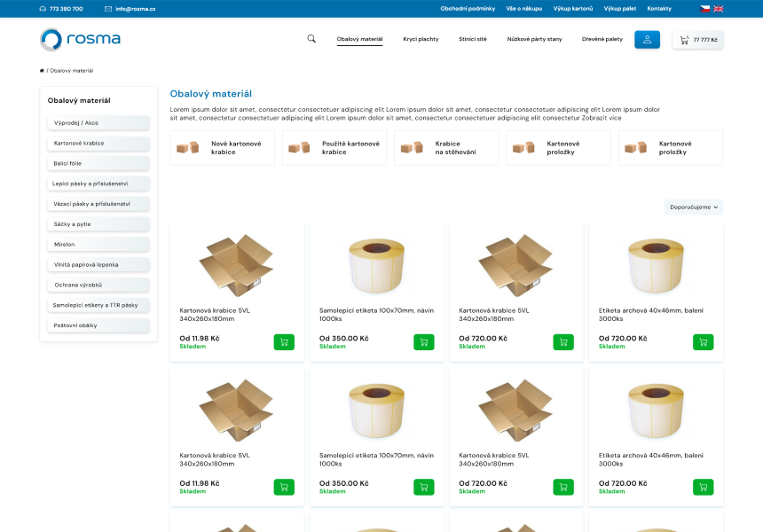The width and height of the screenshot is (763, 532).
Task: Click the info@rosma.cz email link
Action: tap(134, 9)
